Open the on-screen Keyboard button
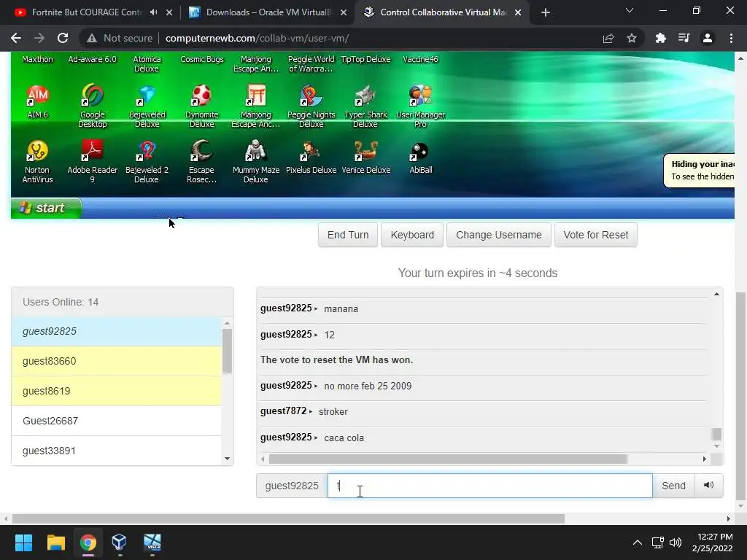The width and height of the screenshot is (747, 560). [x=412, y=236]
